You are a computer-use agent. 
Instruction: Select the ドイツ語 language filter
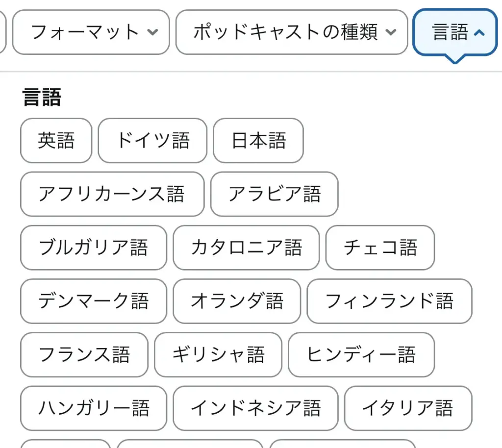152,141
